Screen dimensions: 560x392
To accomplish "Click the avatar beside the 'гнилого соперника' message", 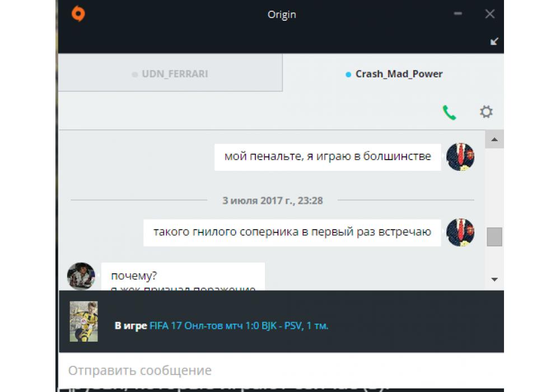I will [x=460, y=232].
